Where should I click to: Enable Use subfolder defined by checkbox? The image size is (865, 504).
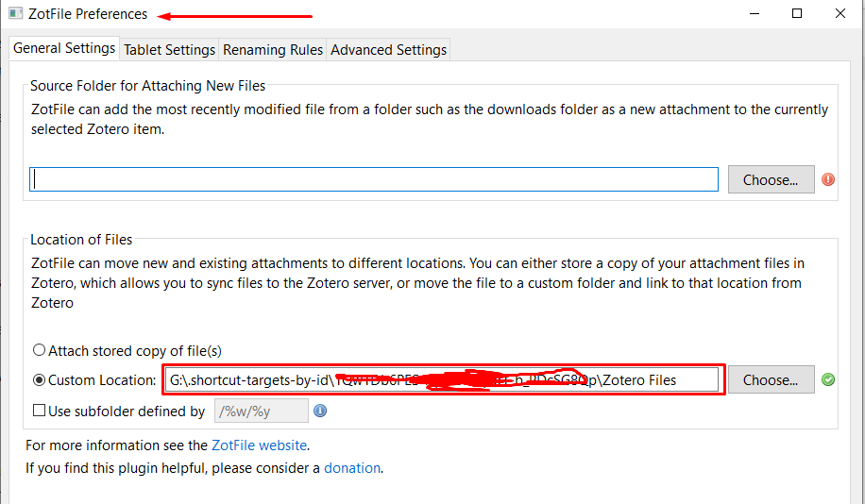[x=39, y=411]
